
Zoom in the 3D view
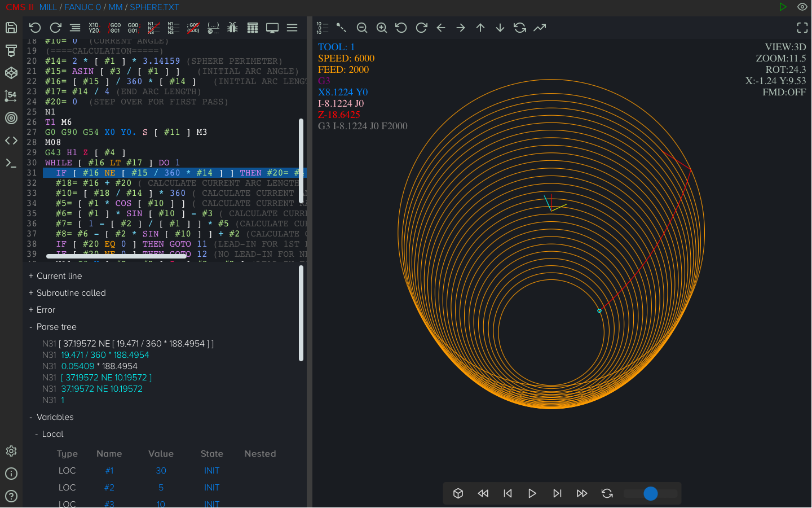(382, 28)
